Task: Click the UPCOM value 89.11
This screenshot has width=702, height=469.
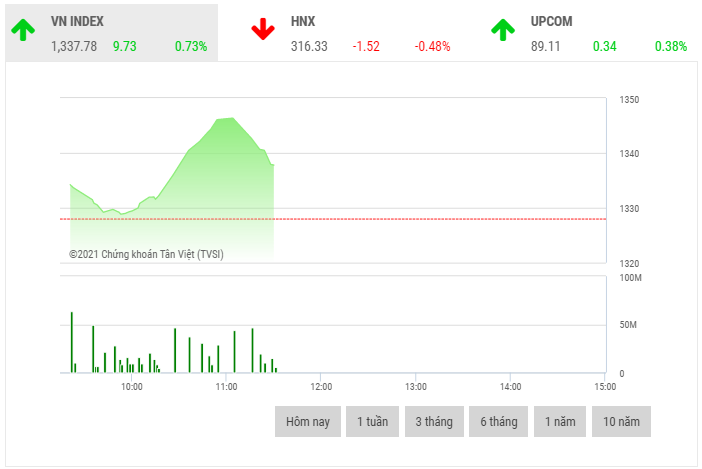Action: click(x=546, y=46)
